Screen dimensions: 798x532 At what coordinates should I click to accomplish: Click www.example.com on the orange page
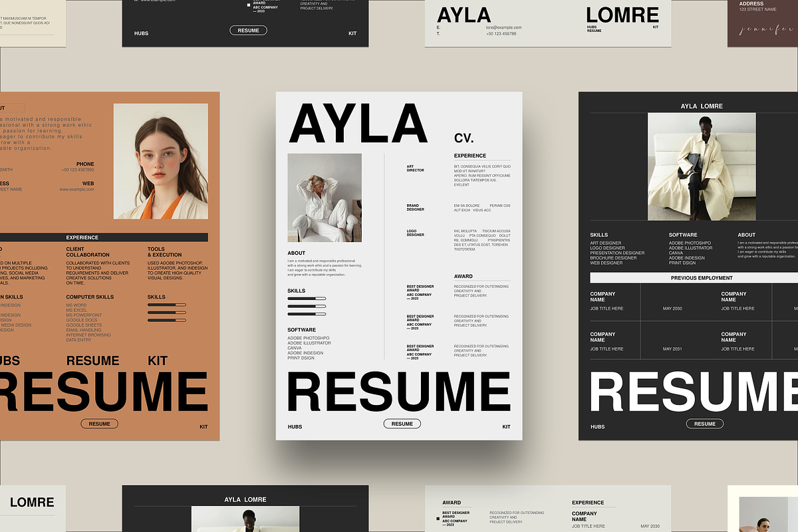pyautogui.click(x=76, y=190)
